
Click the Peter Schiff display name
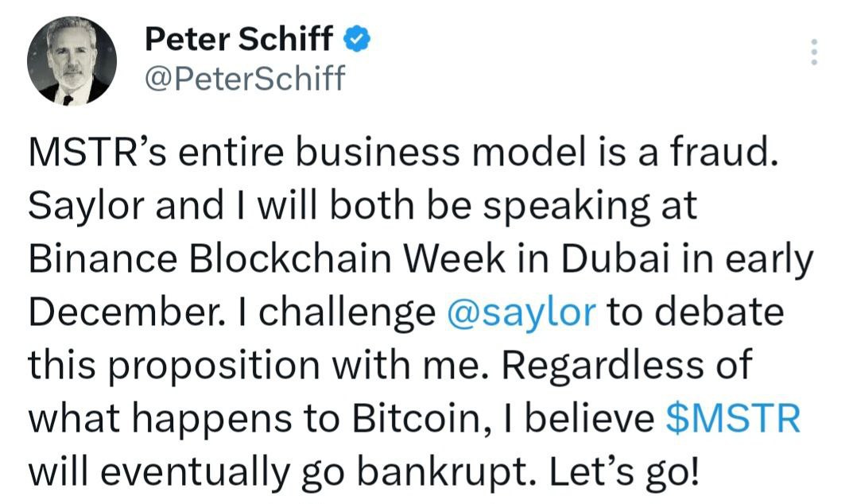point(239,38)
